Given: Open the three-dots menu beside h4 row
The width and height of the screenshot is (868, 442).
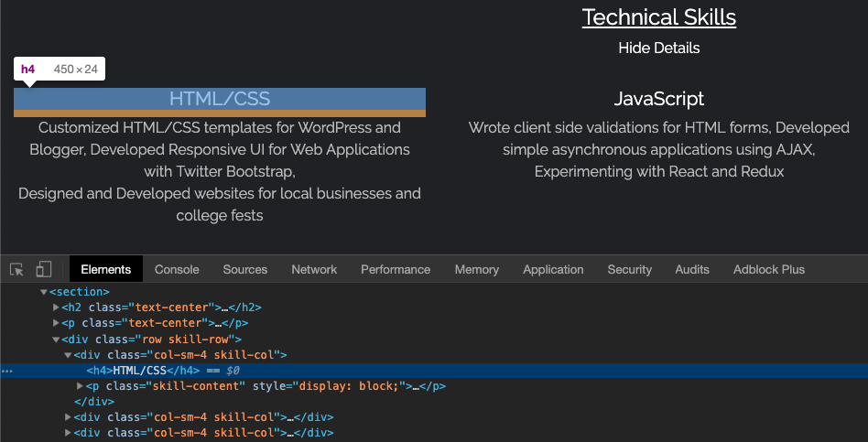Looking at the screenshot, I should pos(6,371).
